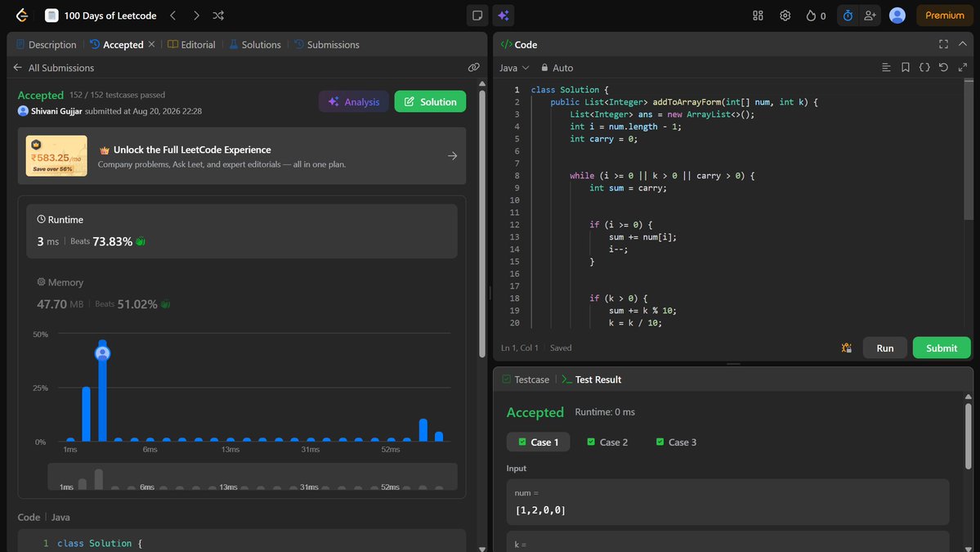Viewport: 980px width, 552px height.
Task: Go to the previous problem arrow
Action: pos(173,16)
